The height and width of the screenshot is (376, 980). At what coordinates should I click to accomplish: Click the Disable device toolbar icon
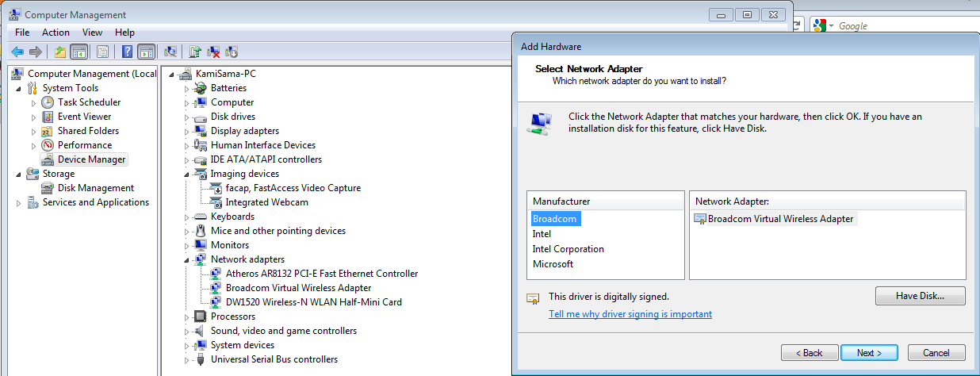[232, 52]
